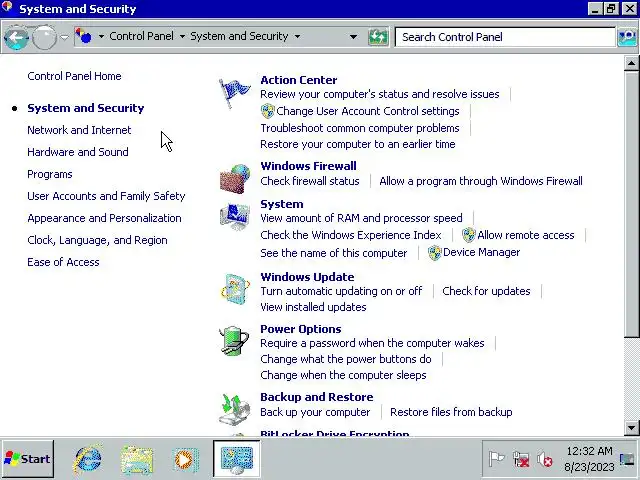The height and width of the screenshot is (480, 640).
Task: Click the vertical scrollbar thumb
Action: tap(631, 204)
